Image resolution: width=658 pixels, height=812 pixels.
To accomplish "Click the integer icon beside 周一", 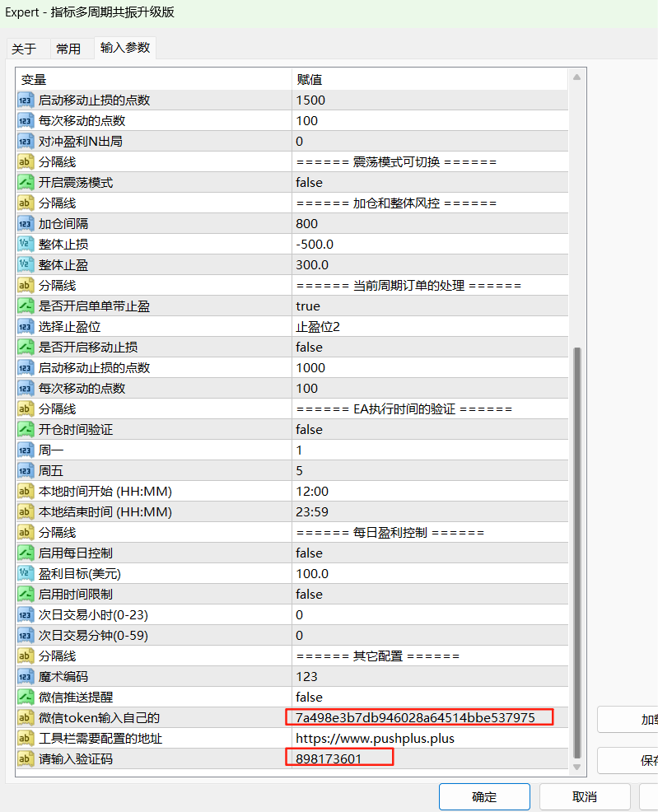I will [26, 450].
